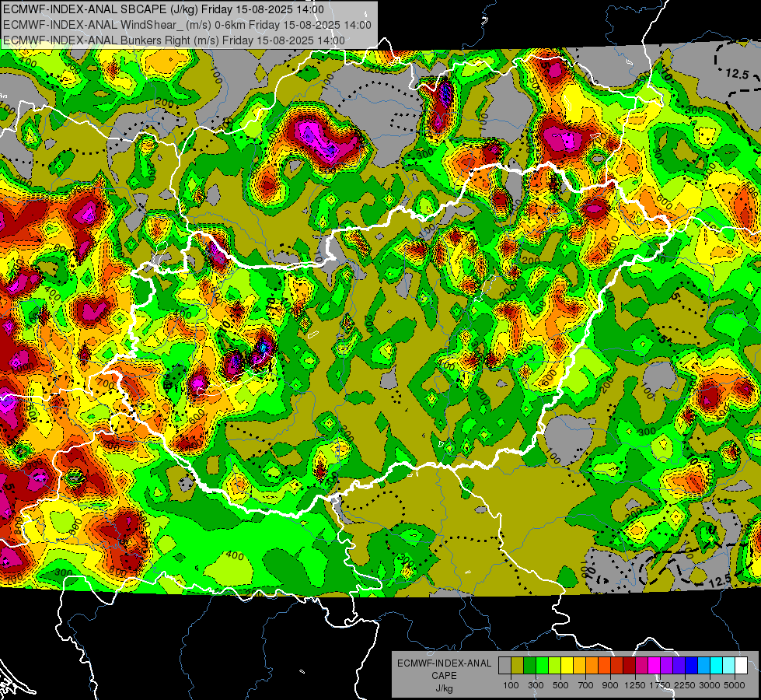761x700 pixels.
Task: Click the 1250 value under the legend bar
Action: [x=635, y=685]
